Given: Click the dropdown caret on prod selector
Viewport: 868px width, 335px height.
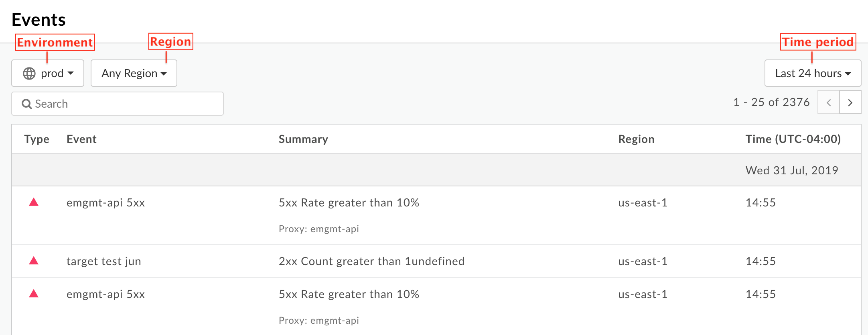Looking at the screenshot, I should click(x=71, y=73).
